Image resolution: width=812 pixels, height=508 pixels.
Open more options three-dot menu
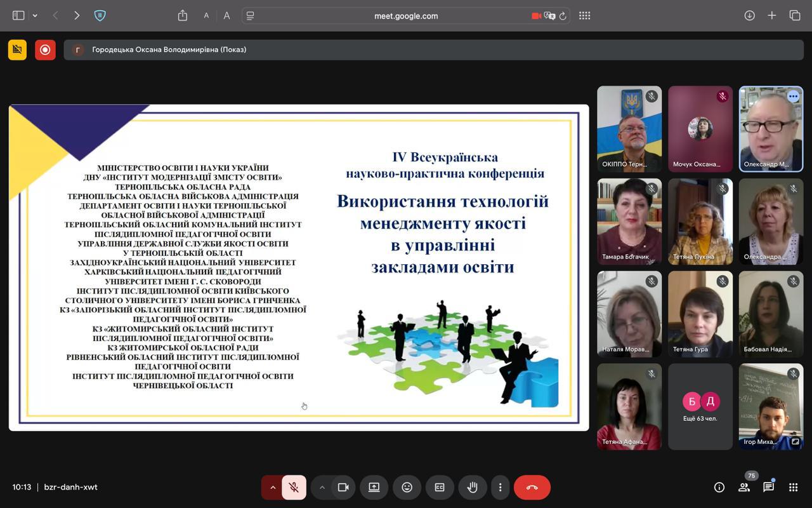click(500, 487)
